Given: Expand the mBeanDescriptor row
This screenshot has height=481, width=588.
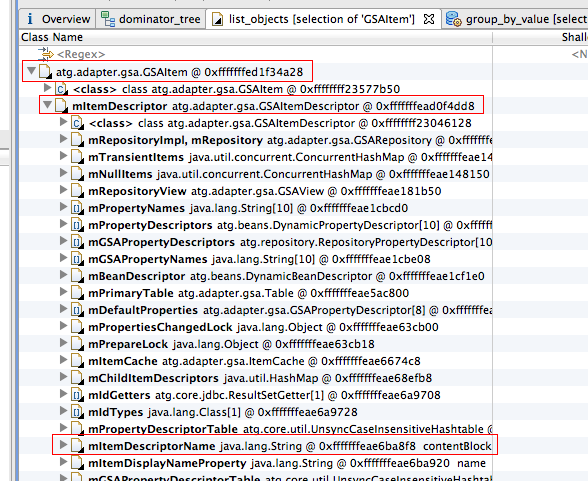Looking at the screenshot, I should (x=63, y=275).
